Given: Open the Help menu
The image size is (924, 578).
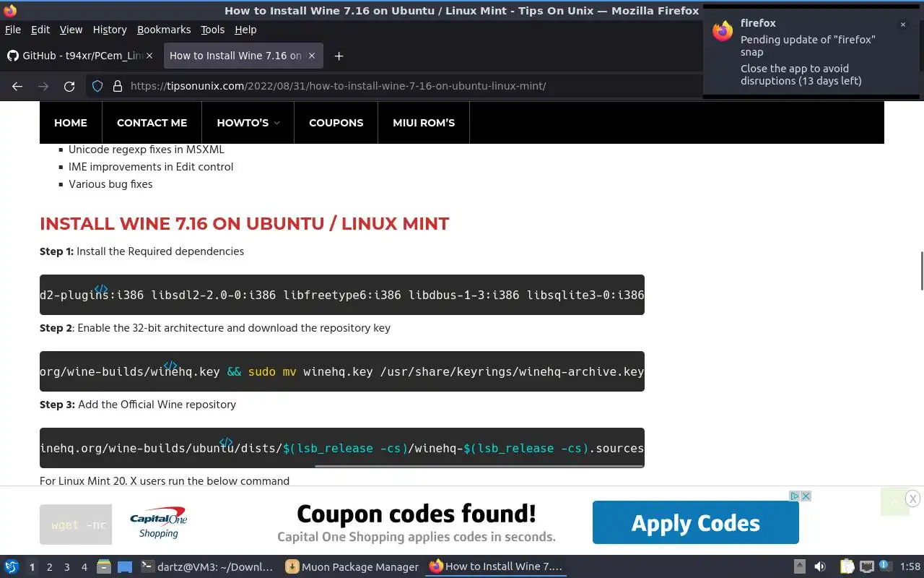Looking at the screenshot, I should pyautogui.click(x=245, y=30).
